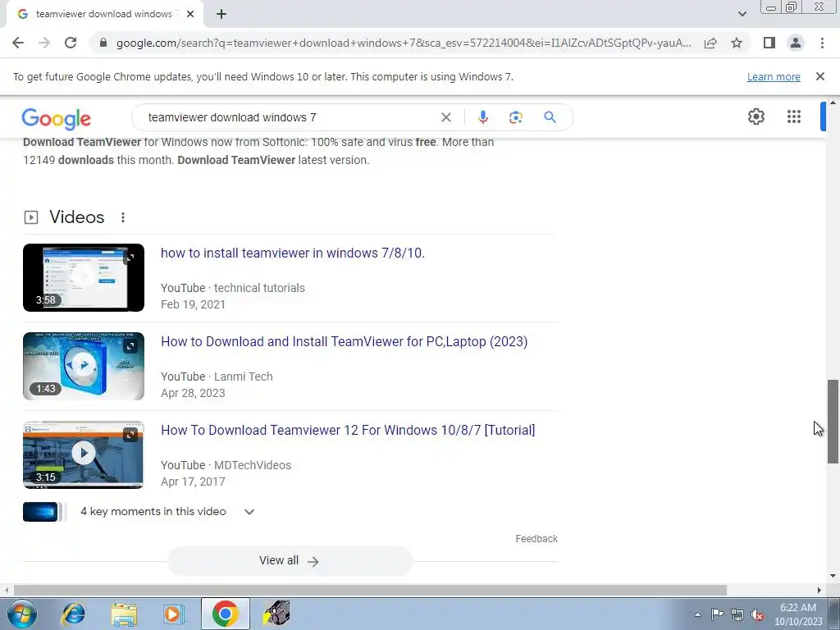
Task: View site information via the lock icon
Action: point(103,43)
